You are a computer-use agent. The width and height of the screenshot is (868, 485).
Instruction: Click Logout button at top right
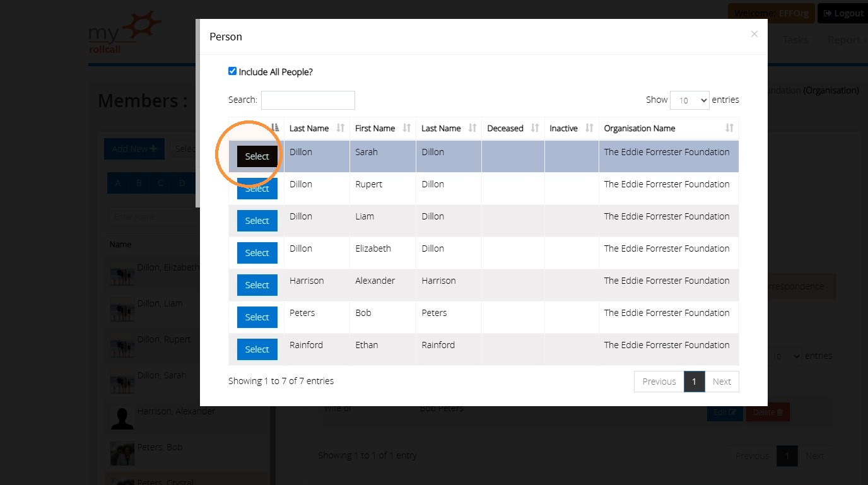click(843, 13)
